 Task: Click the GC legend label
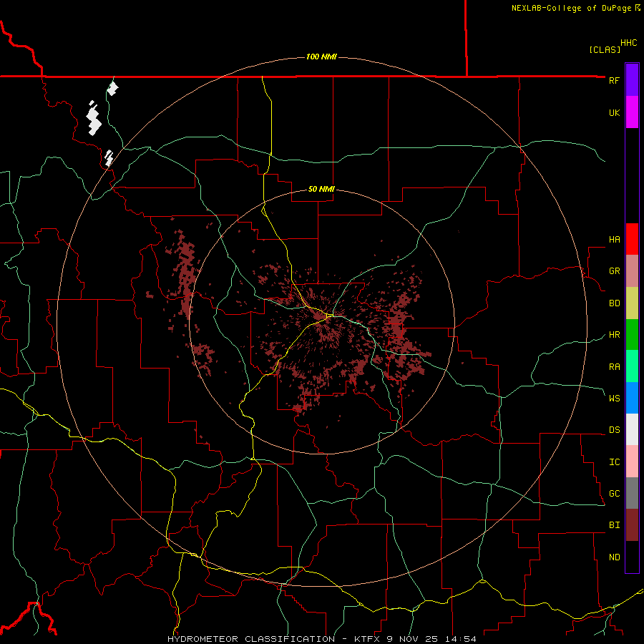point(614,493)
